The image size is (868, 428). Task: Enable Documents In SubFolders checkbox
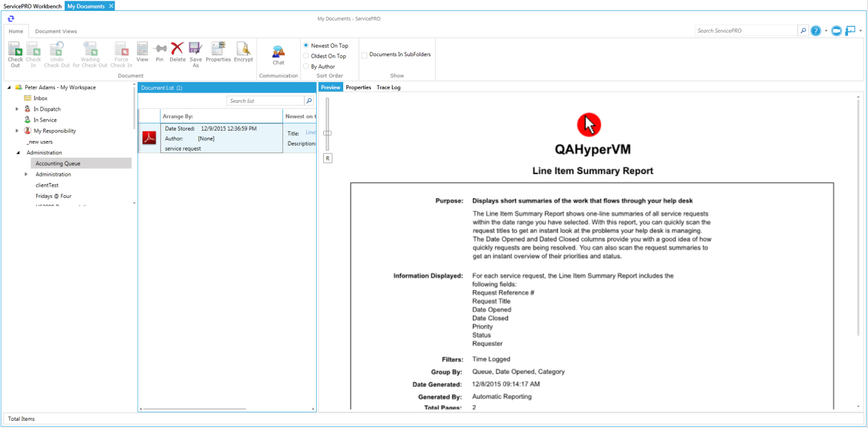364,55
